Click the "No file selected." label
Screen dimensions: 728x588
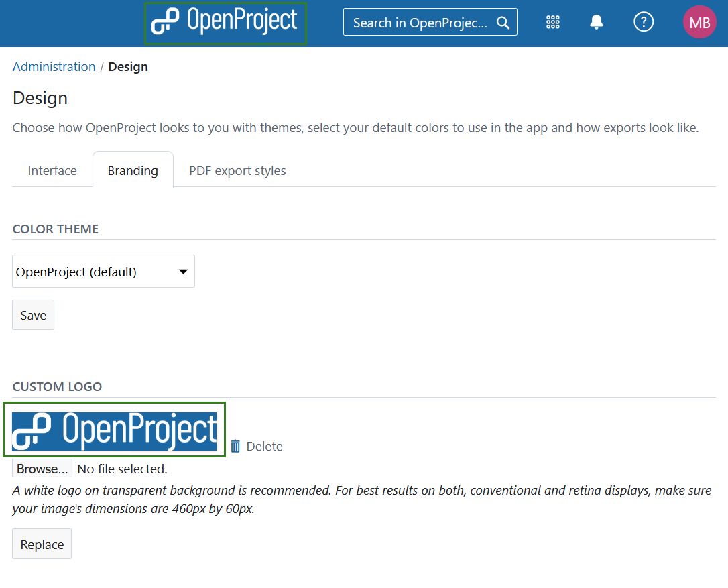123,469
